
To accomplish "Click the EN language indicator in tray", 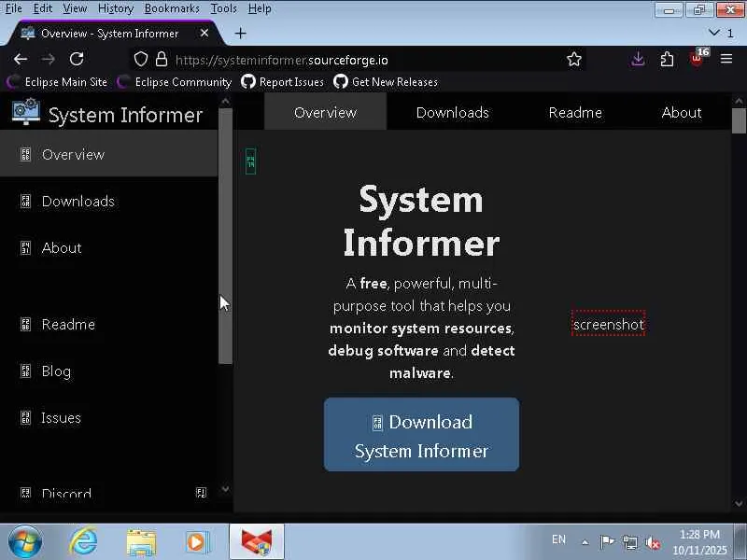I will click(x=558, y=539).
